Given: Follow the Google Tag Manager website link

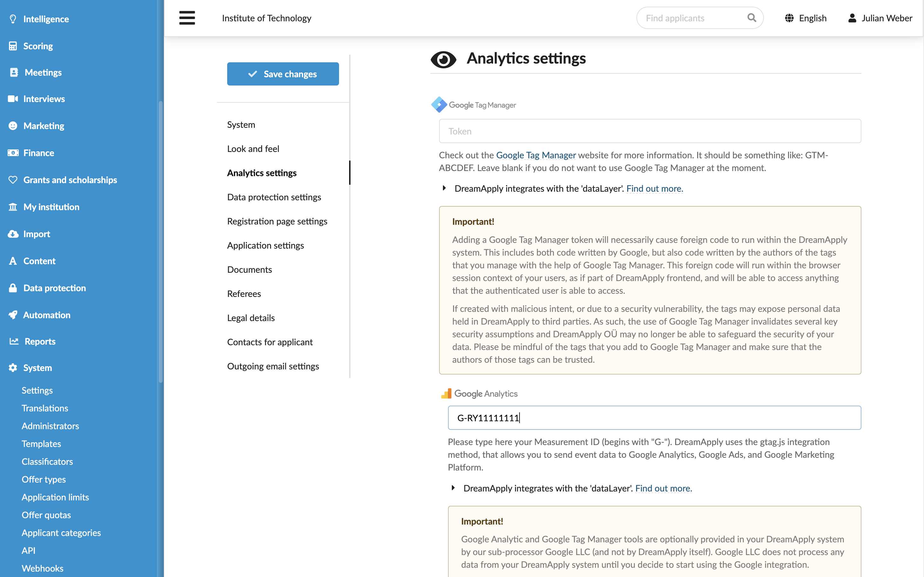Looking at the screenshot, I should coord(536,155).
